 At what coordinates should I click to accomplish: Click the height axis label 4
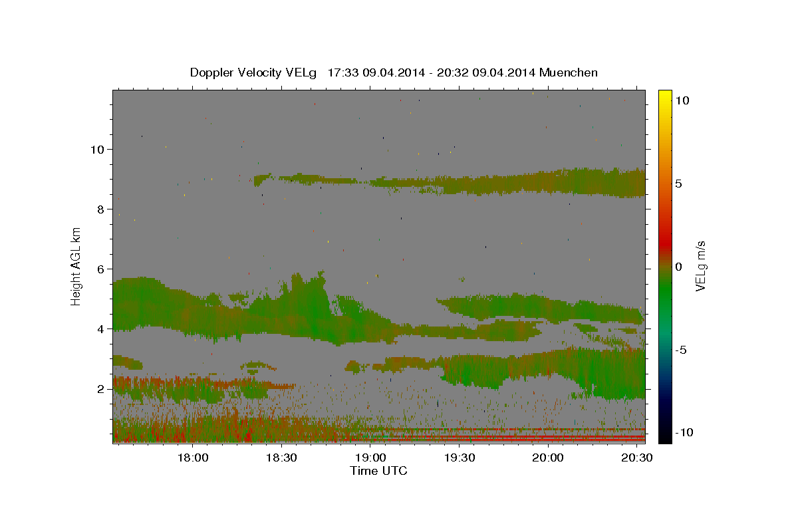tap(100, 329)
